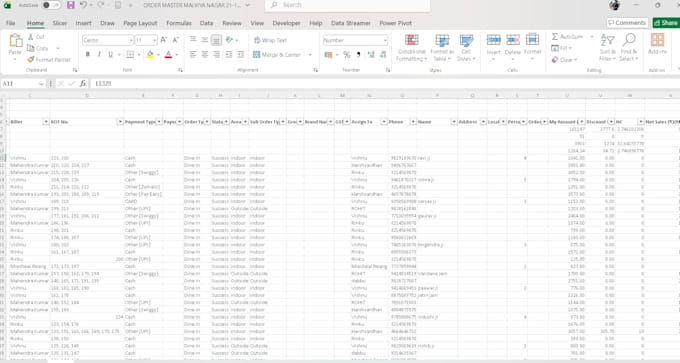
Task: Switch to the Formulas tab
Action: coord(179,23)
